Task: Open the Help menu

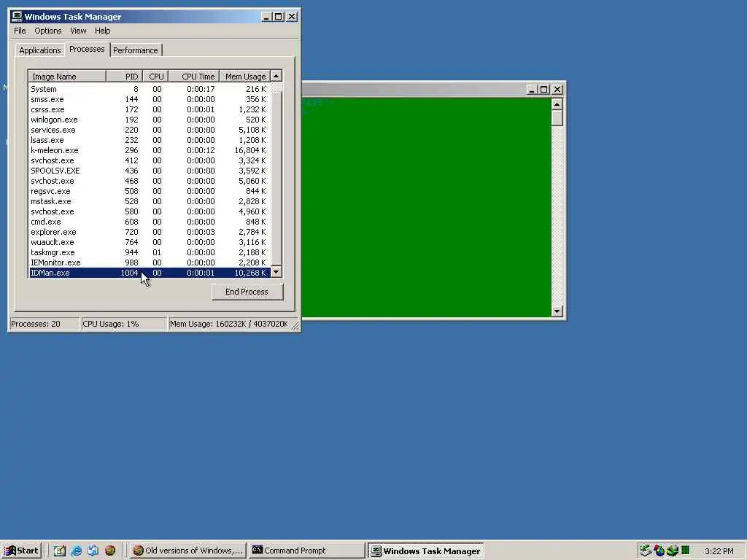Action: click(x=102, y=31)
